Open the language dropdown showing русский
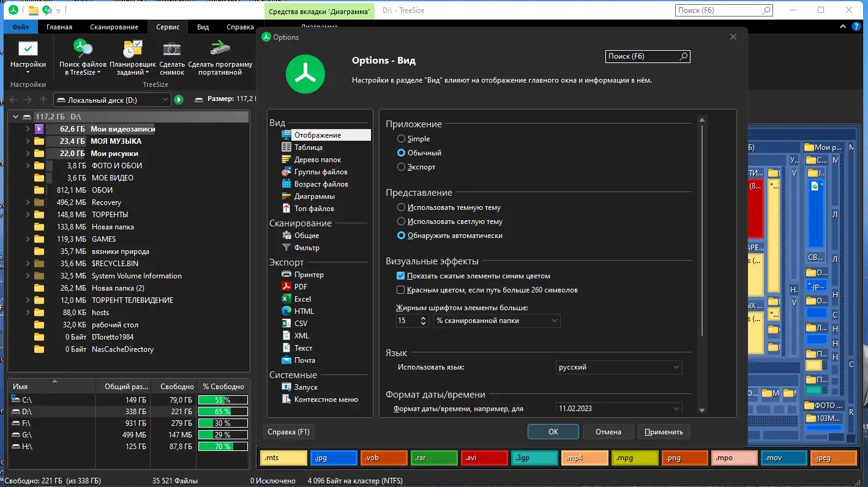 click(x=619, y=367)
